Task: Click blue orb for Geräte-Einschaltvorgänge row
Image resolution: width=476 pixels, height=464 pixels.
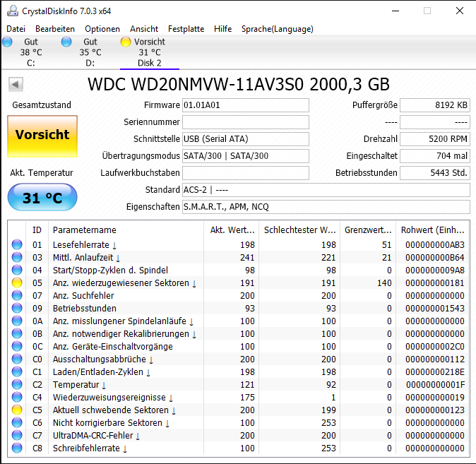Action: tap(17, 347)
